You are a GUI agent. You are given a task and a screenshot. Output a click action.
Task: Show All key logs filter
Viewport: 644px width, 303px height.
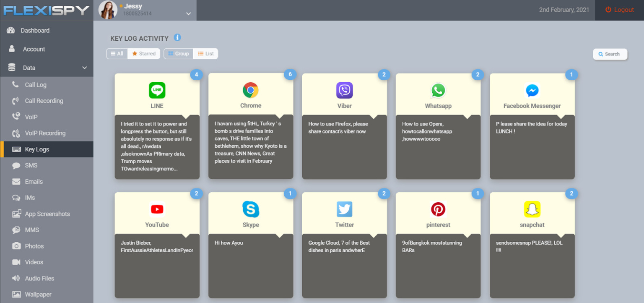pos(117,54)
